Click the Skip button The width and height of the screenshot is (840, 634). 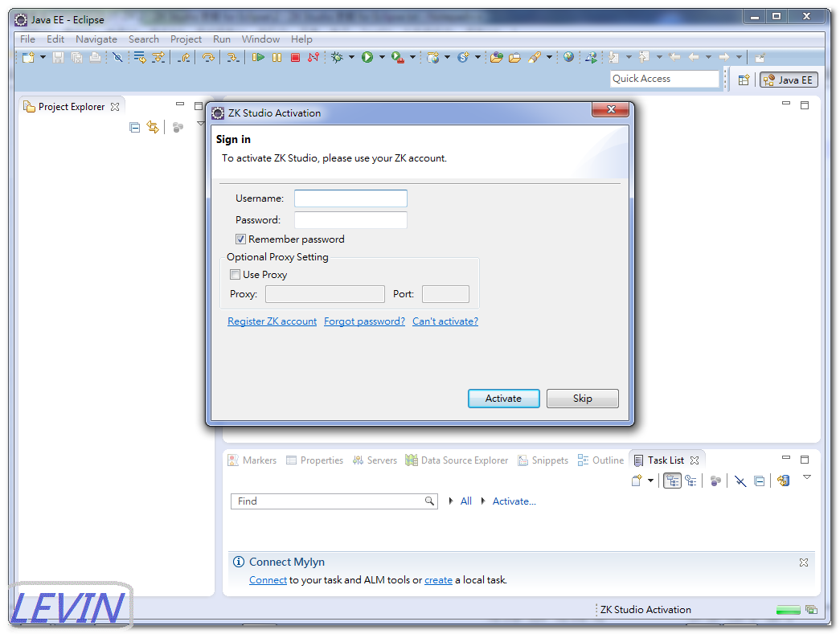tap(582, 399)
